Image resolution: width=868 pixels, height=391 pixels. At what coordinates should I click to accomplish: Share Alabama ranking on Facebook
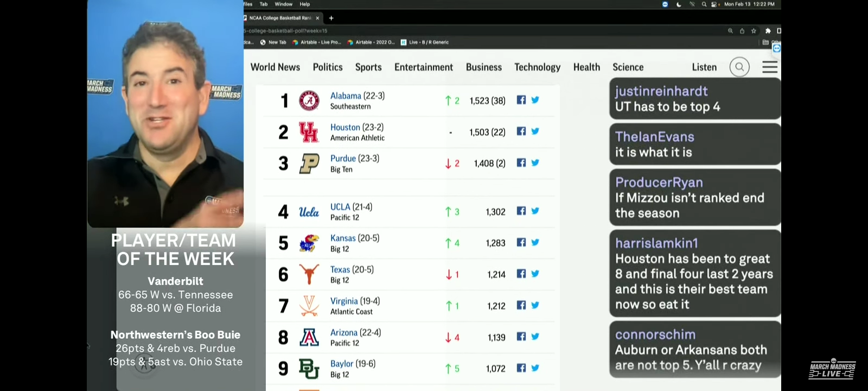[521, 100]
